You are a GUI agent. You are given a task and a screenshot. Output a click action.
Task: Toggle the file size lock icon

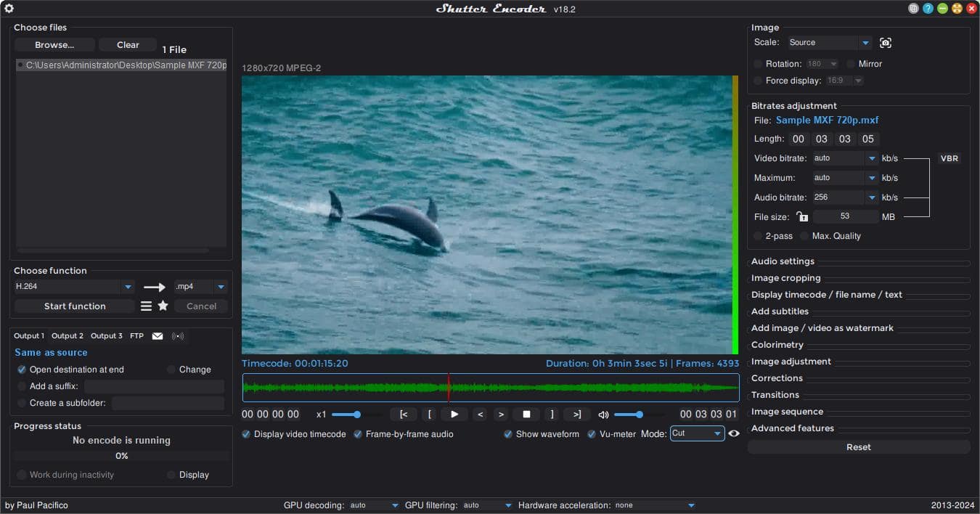tap(802, 216)
